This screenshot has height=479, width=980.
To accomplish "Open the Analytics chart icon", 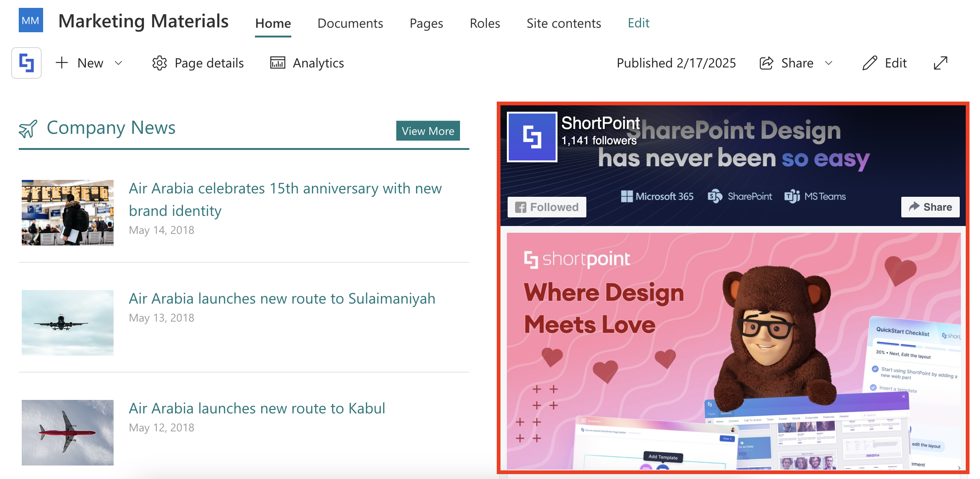I will [x=277, y=63].
